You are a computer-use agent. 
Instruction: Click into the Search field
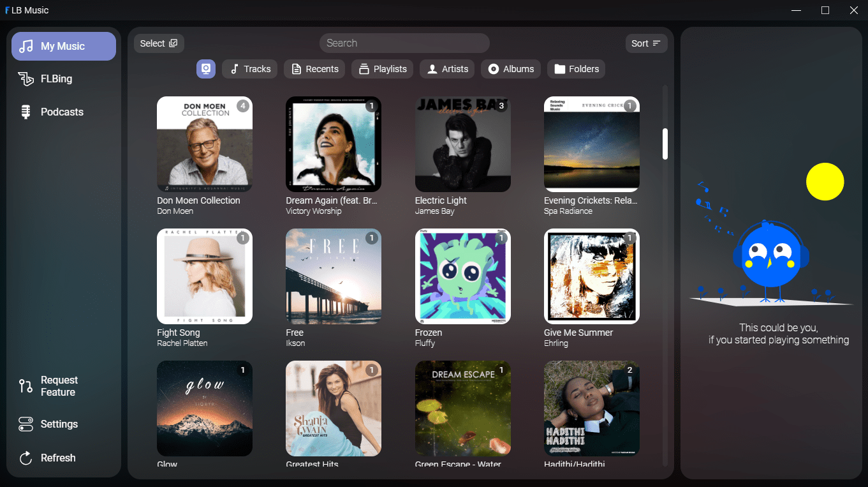click(x=404, y=43)
